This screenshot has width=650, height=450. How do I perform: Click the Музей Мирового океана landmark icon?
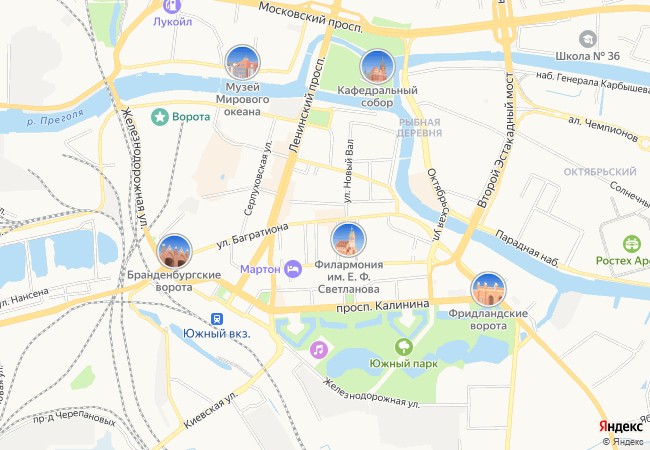(243, 63)
